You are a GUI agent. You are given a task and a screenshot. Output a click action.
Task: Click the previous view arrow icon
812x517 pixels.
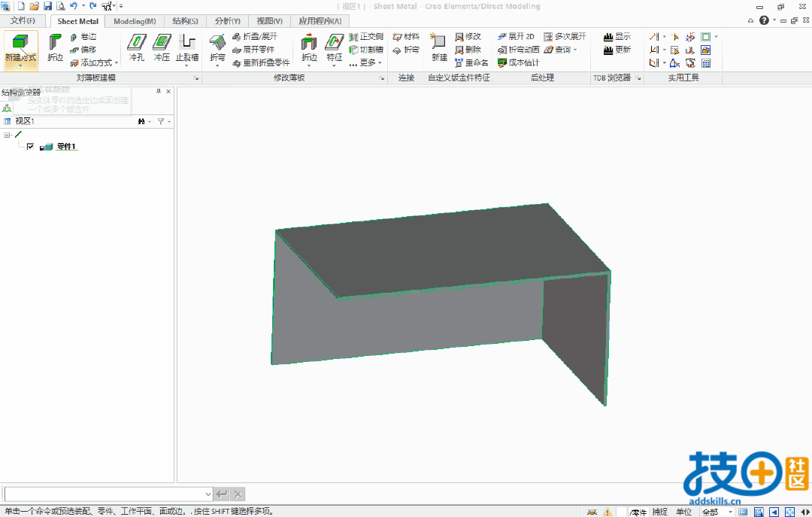tap(774, 512)
